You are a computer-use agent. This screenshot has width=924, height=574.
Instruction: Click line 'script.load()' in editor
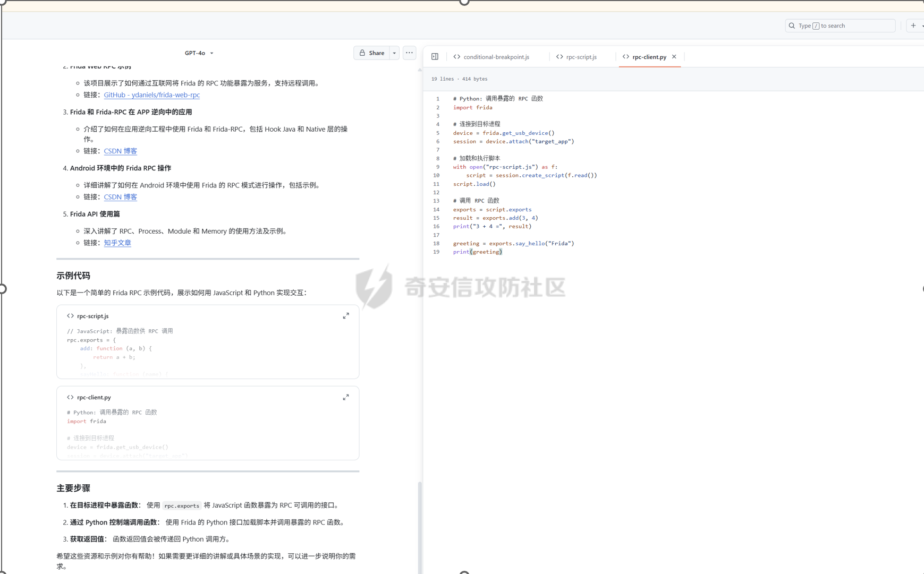[x=474, y=184]
